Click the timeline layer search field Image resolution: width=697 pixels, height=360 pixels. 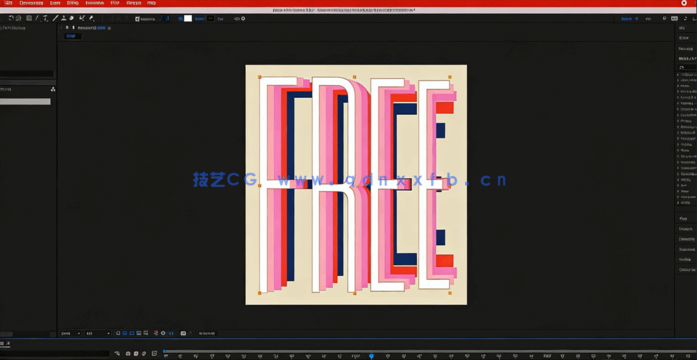point(53,353)
